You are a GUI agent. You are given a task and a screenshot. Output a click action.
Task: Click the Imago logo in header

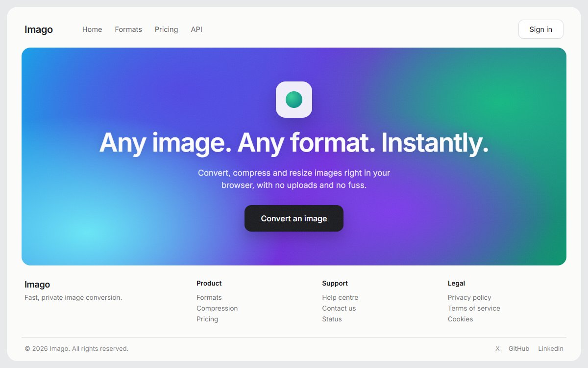(39, 29)
